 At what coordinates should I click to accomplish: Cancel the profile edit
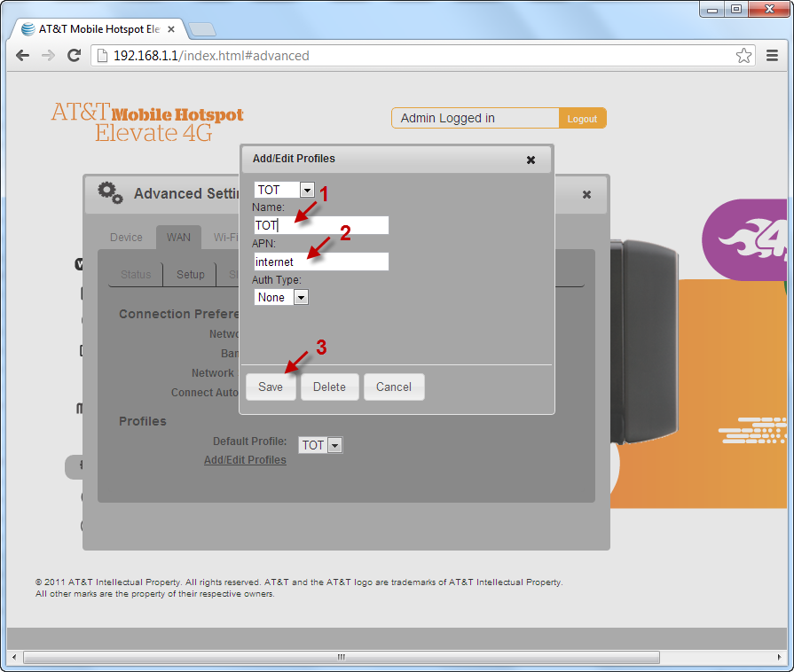(394, 387)
